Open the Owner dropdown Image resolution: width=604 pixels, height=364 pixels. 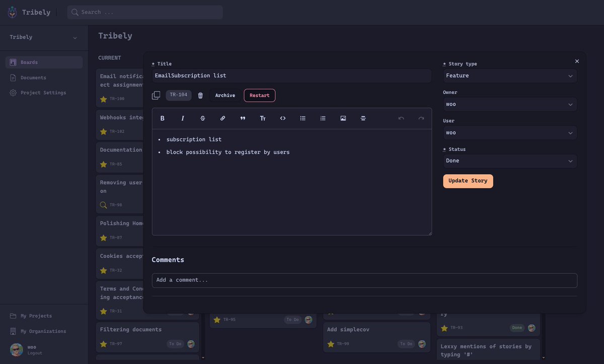[510, 104]
